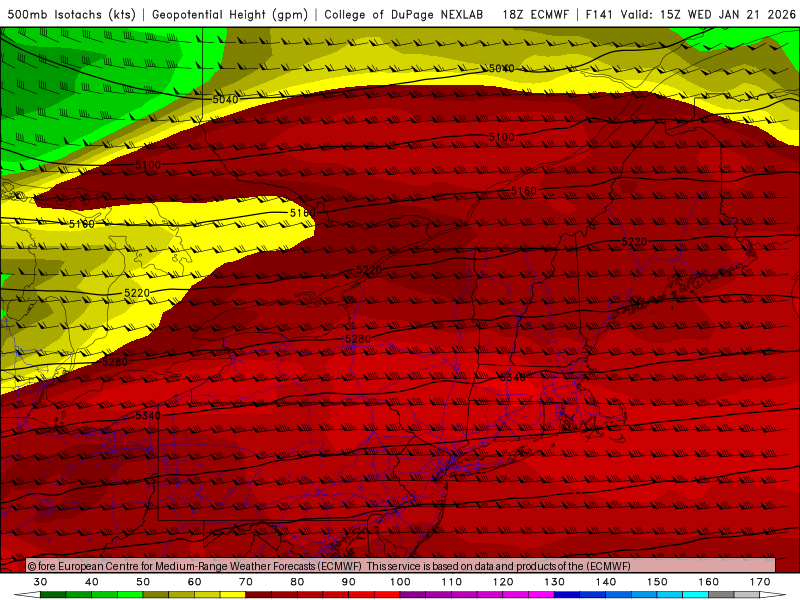800x600 pixels.
Task: Click the legend value 90
Action: tap(348, 582)
